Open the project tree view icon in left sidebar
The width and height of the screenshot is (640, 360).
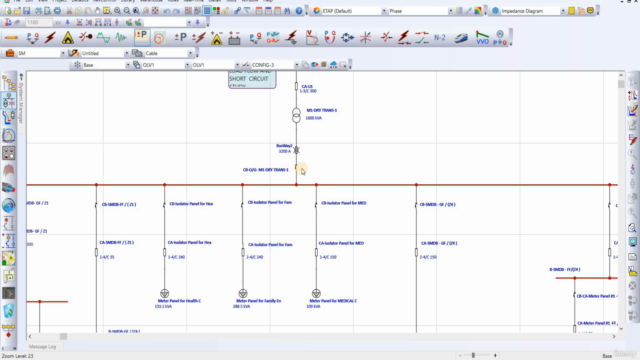[x=9, y=83]
